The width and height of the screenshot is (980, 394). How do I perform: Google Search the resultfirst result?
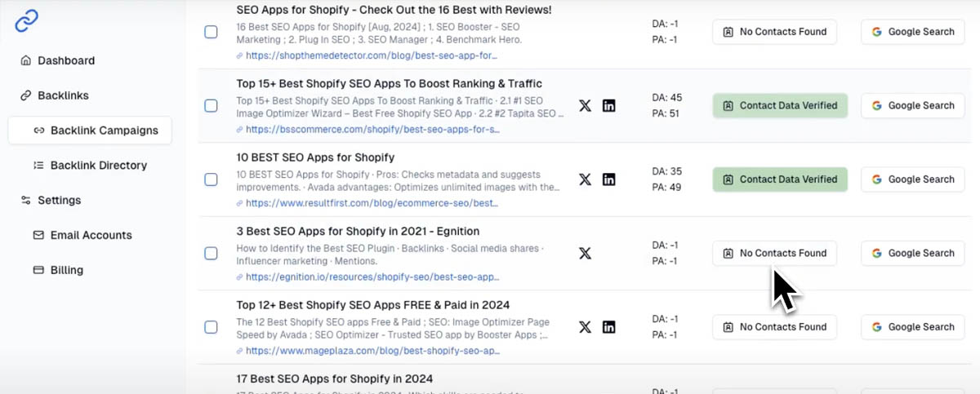912,179
